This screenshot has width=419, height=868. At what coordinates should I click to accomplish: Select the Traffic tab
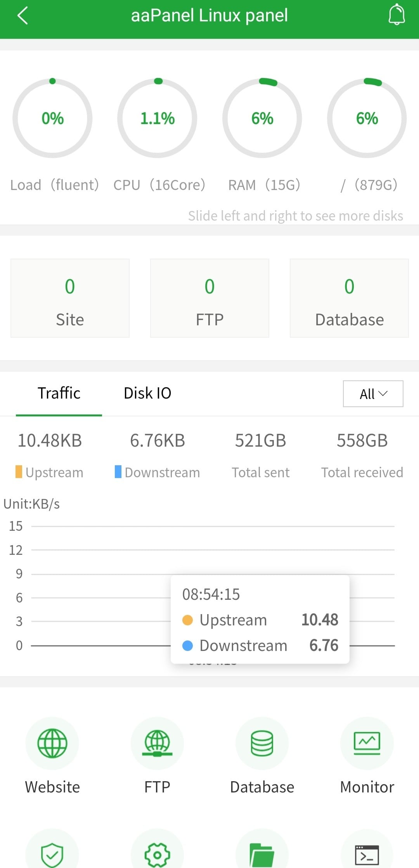tap(59, 393)
